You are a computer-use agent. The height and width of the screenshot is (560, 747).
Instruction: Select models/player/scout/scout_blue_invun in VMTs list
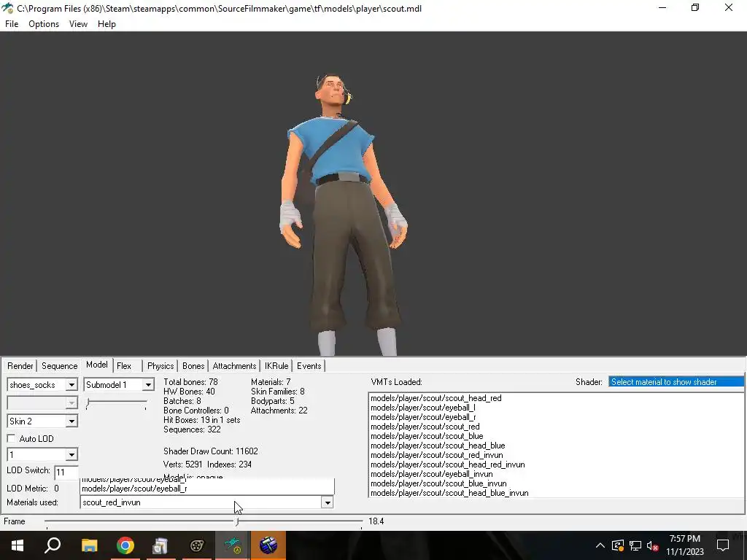(x=438, y=484)
